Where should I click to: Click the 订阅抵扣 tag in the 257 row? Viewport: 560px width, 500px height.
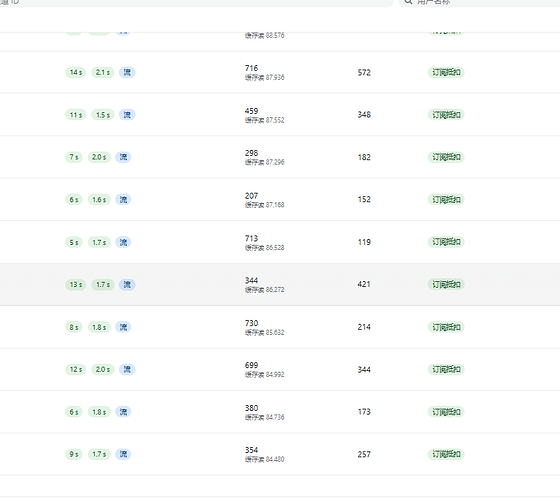point(446,454)
